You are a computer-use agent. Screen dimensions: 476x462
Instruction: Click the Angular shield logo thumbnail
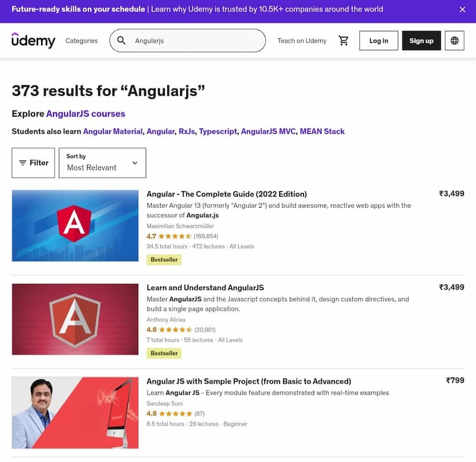point(75,226)
